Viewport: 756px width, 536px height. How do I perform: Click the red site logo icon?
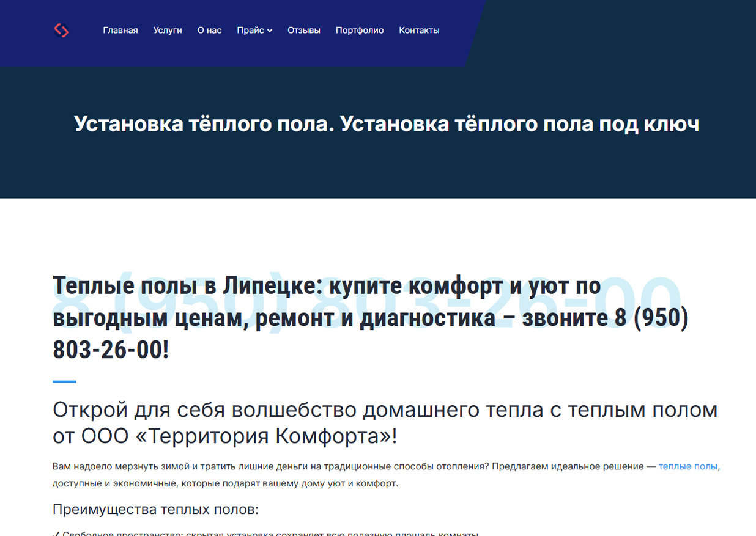coord(61,30)
